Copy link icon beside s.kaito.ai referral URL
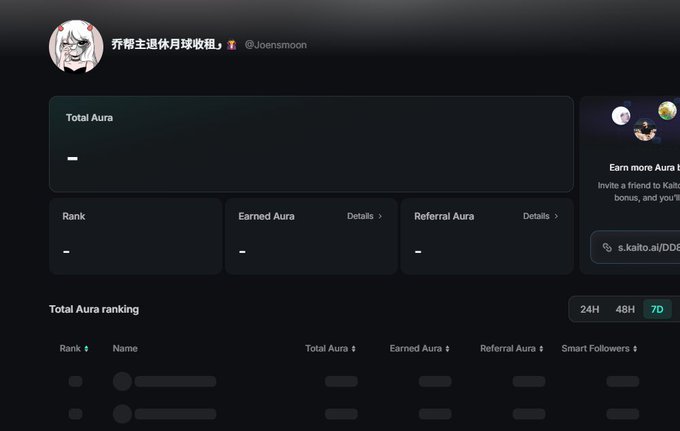Screen dimensions: 680x431 607,247
